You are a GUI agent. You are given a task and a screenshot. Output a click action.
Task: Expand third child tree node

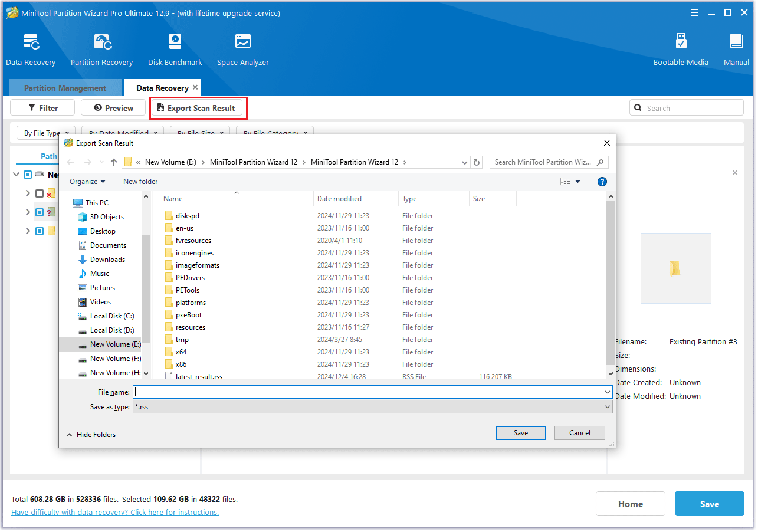[x=27, y=231]
